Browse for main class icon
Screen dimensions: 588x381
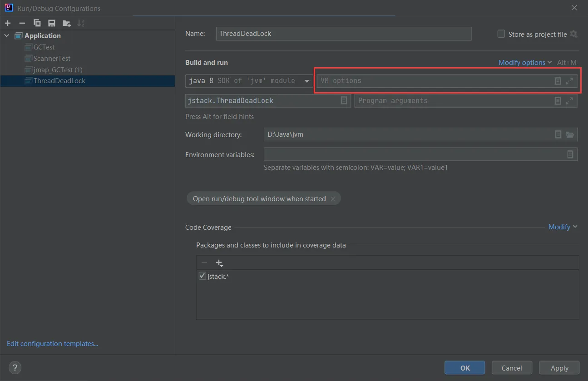tap(344, 101)
